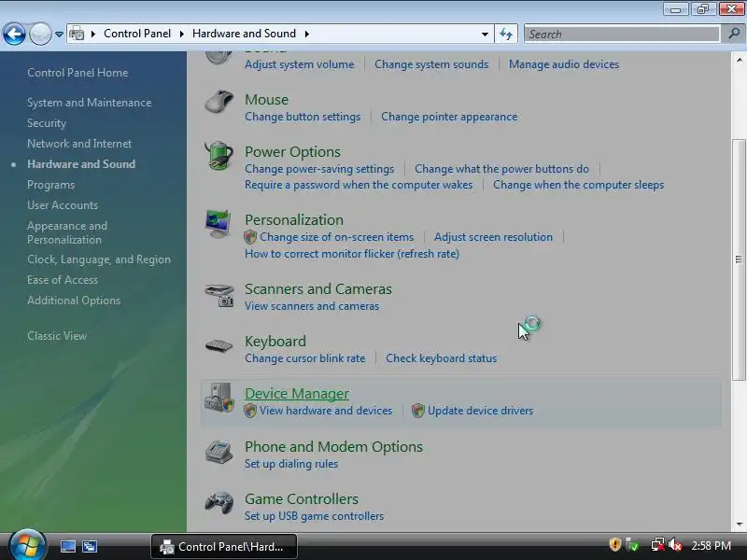The height and width of the screenshot is (560, 747).
Task: Click the Power Options battery icon
Action: pos(218,155)
